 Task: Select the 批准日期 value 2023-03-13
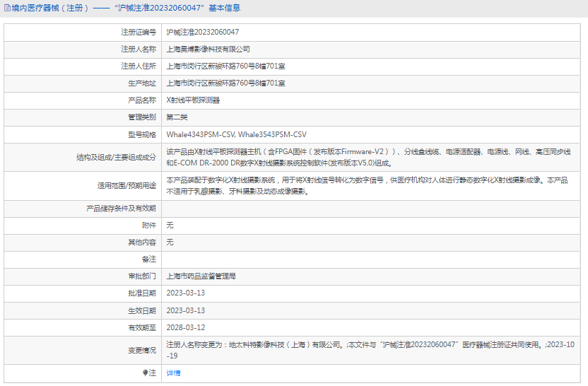[x=186, y=293]
